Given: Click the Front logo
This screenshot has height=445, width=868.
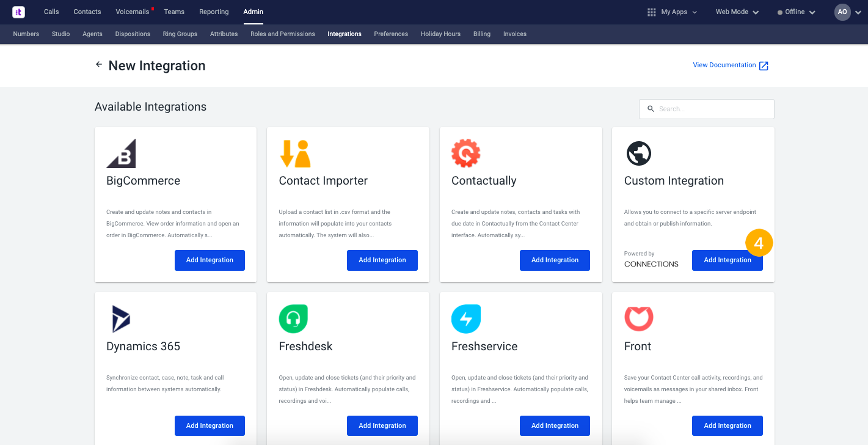Looking at the screenshot, I should point(639,318).
